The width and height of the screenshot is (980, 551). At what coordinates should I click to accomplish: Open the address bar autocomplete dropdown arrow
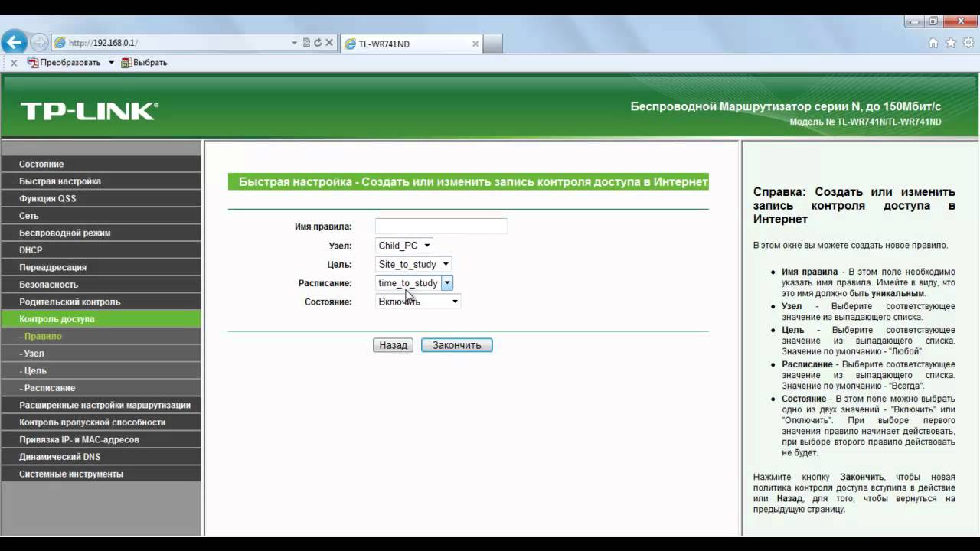click(294, 43)
